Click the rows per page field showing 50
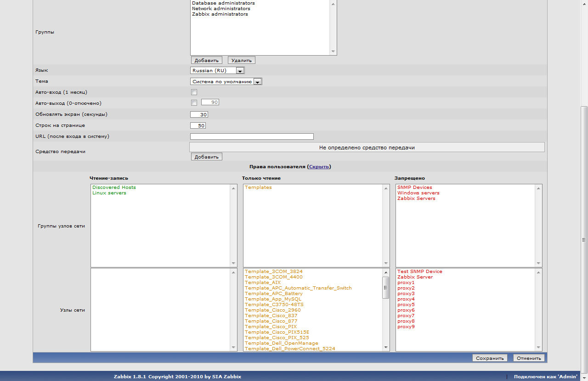 pos(198,125)
